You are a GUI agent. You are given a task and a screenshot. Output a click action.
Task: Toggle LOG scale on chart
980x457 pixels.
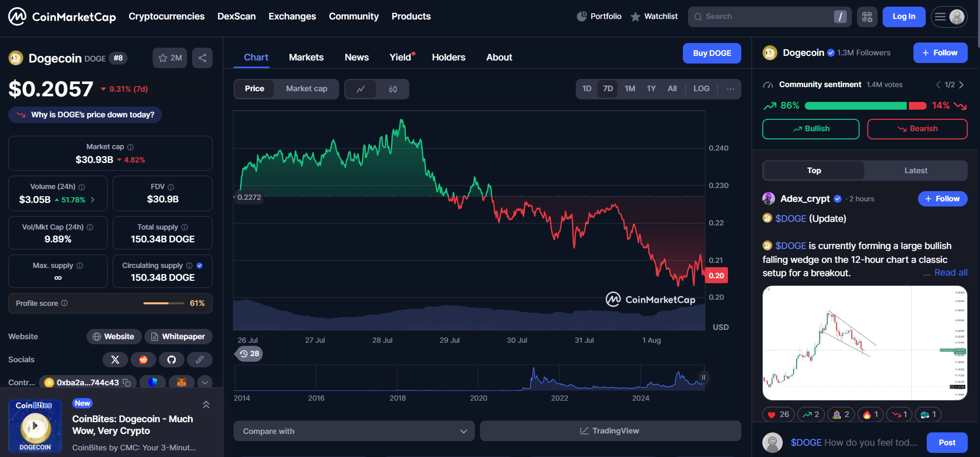[701, 89]
